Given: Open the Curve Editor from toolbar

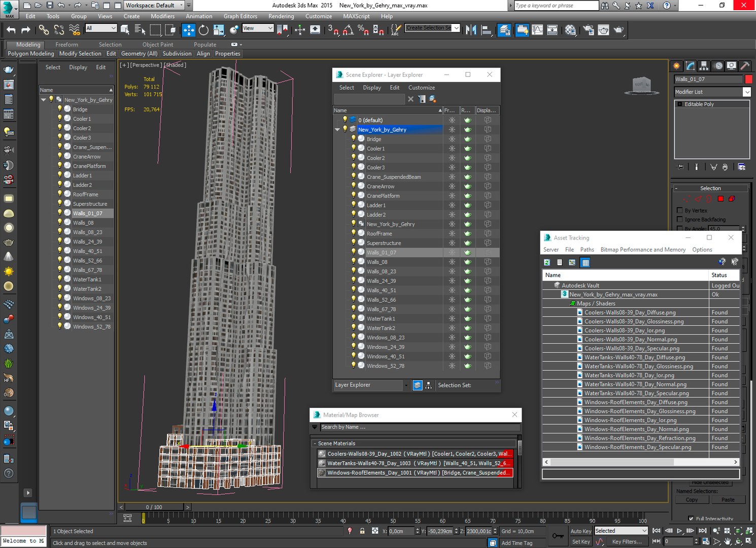Looking at the screenshot, I should (537, 30).
